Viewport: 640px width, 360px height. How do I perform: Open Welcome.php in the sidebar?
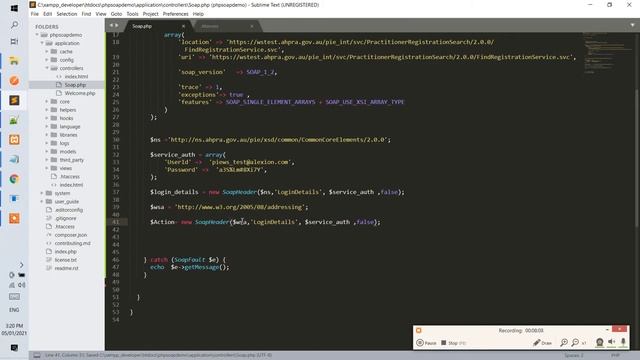(x=80, y=93)
